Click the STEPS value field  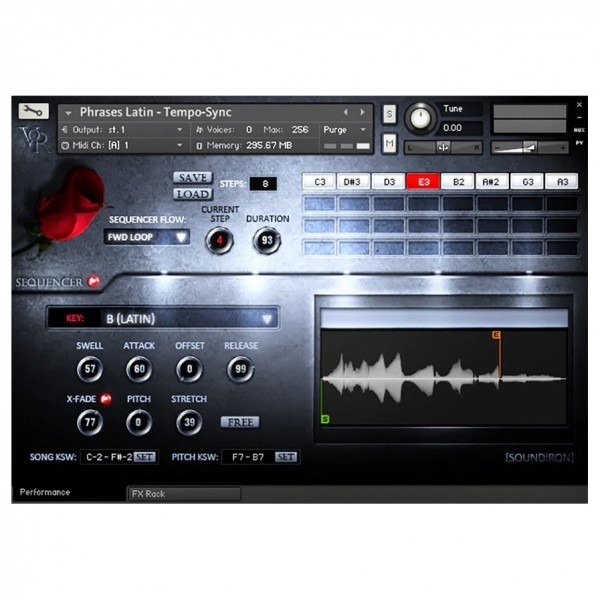coord(263,184)
